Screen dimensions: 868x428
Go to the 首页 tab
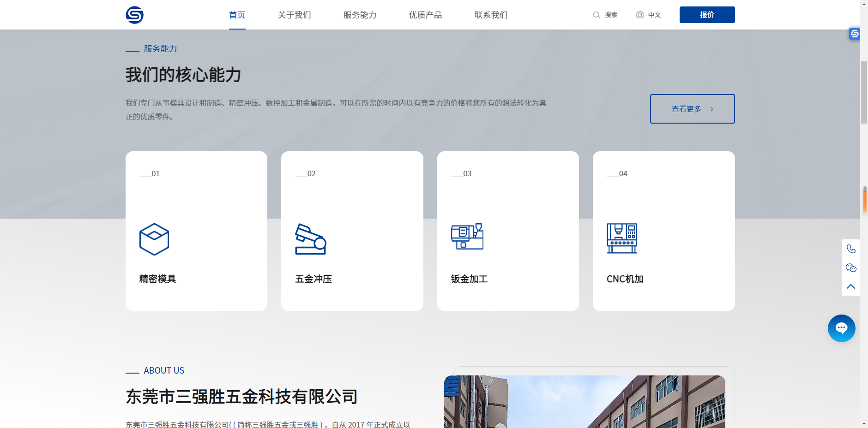pos(237,15)
